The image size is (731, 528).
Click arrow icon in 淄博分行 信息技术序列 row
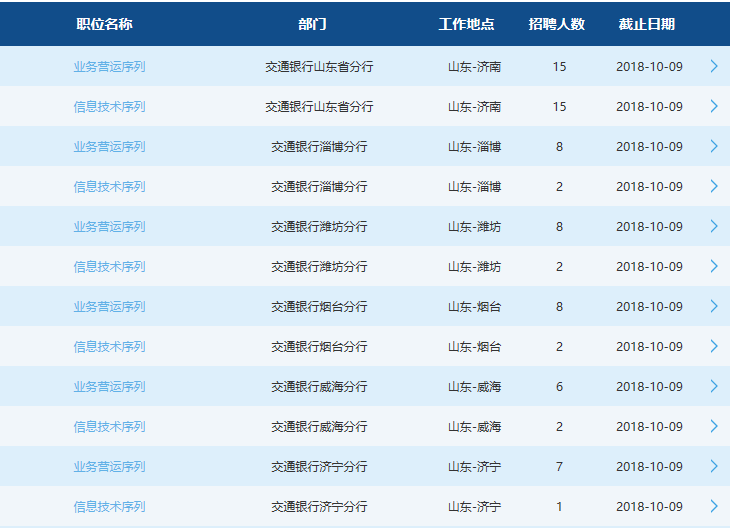click(714, 186)
